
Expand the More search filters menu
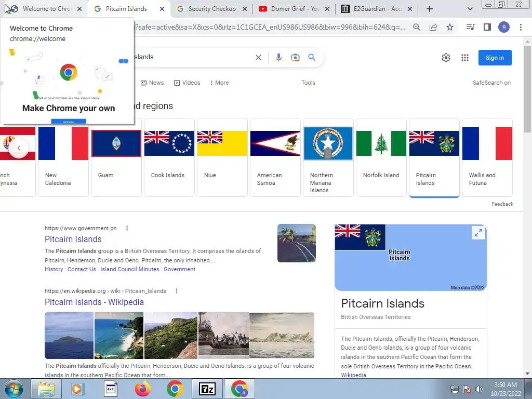[x=219, y=83]
